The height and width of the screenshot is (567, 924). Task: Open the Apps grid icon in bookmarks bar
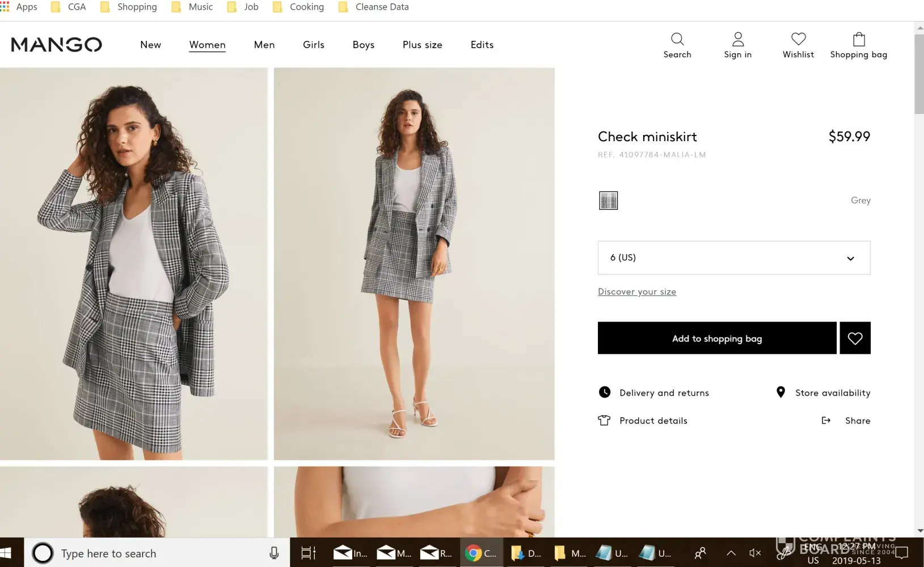click(x=5, y=7)
